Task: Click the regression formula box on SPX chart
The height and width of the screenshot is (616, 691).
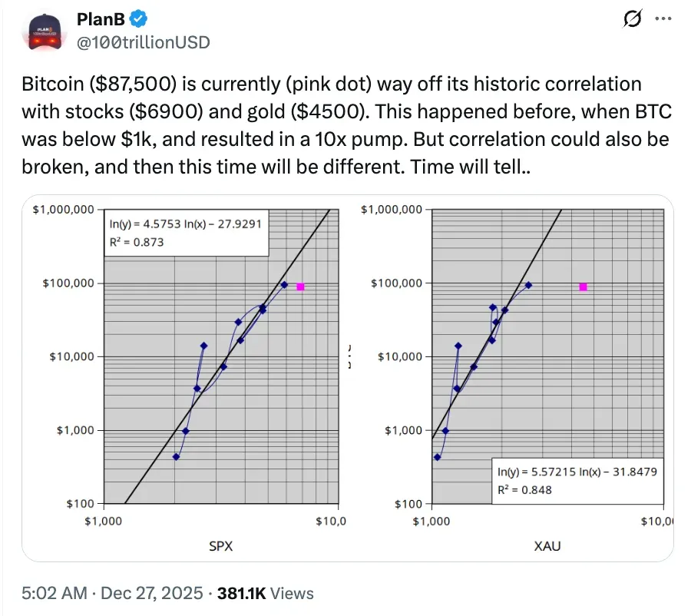Action: [187, 232]
